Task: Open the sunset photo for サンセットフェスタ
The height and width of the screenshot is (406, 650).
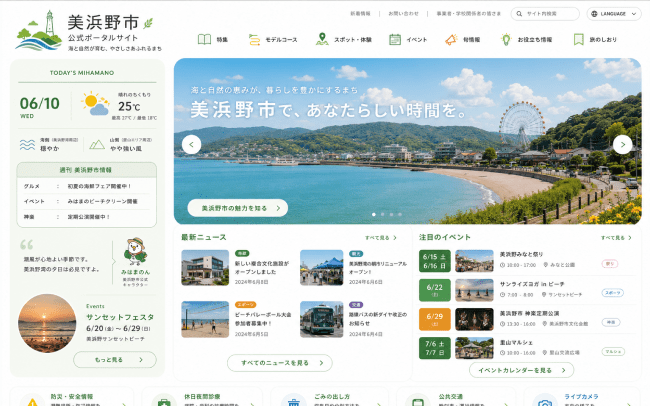Action: (x=47, y=323)
